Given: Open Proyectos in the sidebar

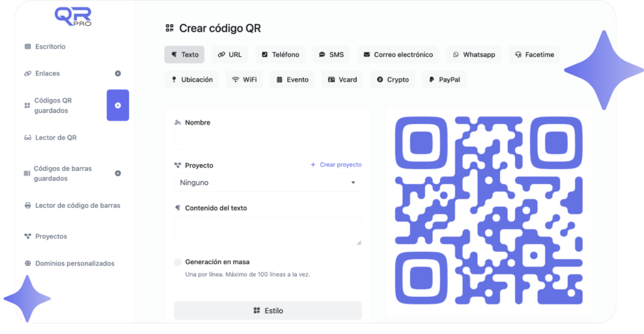Looking at the screenshot, I should (x=45, y=237).
